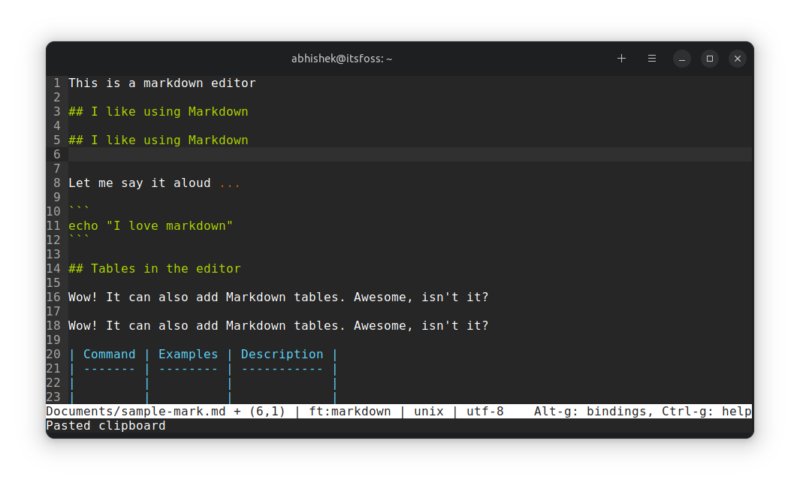Click 'Alt-g: bindings' hint

click(590, 411)
